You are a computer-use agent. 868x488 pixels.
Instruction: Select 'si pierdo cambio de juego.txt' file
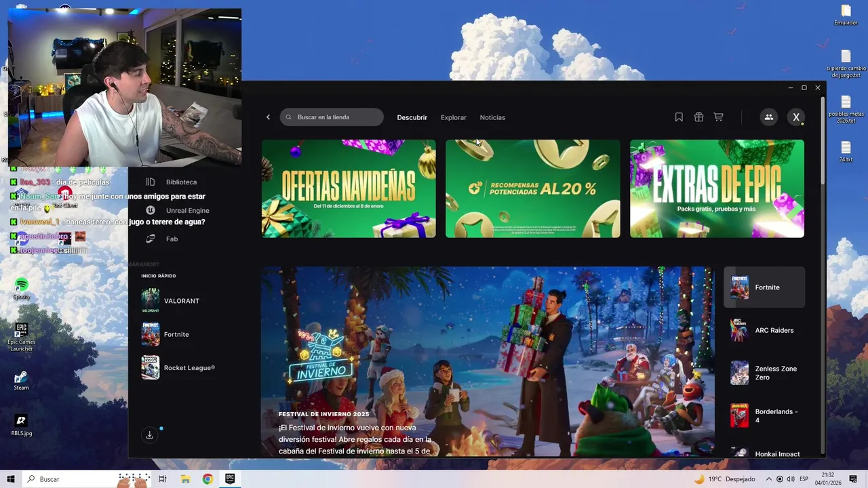846,64
